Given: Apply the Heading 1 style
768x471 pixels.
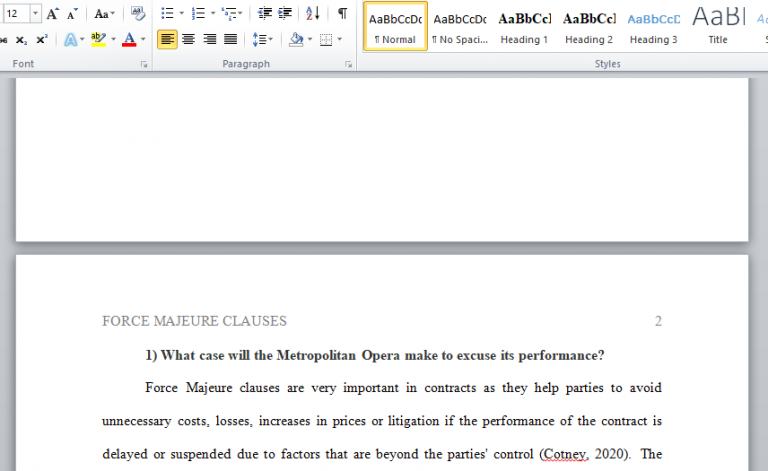Looking at the screenshot, I should click(524, 27).
